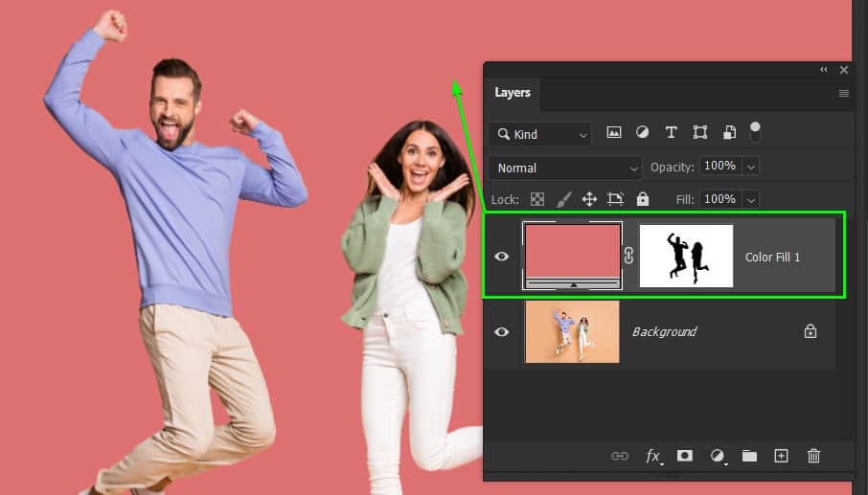Screen dimensions: 868x495
Task: Lock transparent pixels icon
Action: (x=537, y=199)
